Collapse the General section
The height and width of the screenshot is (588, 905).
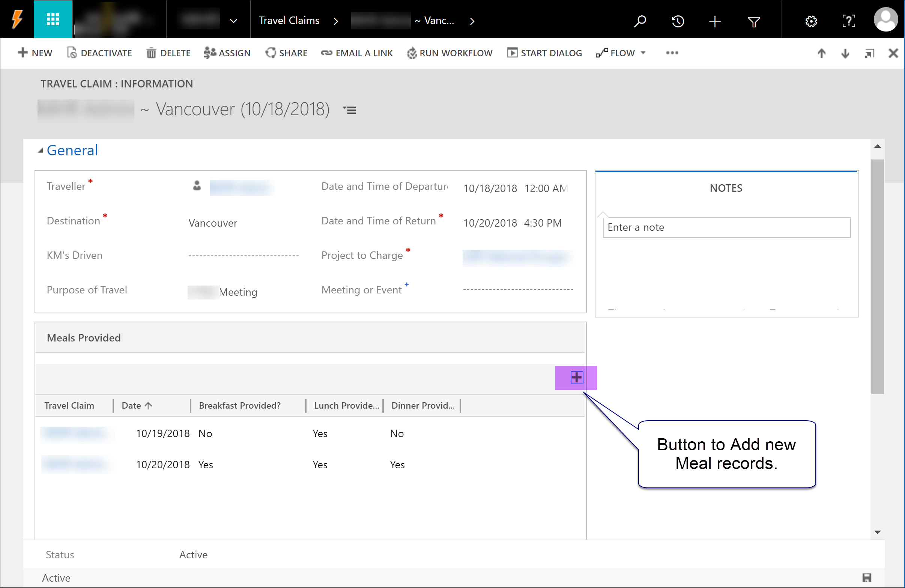pyautogui.click(x=41, y=150)
